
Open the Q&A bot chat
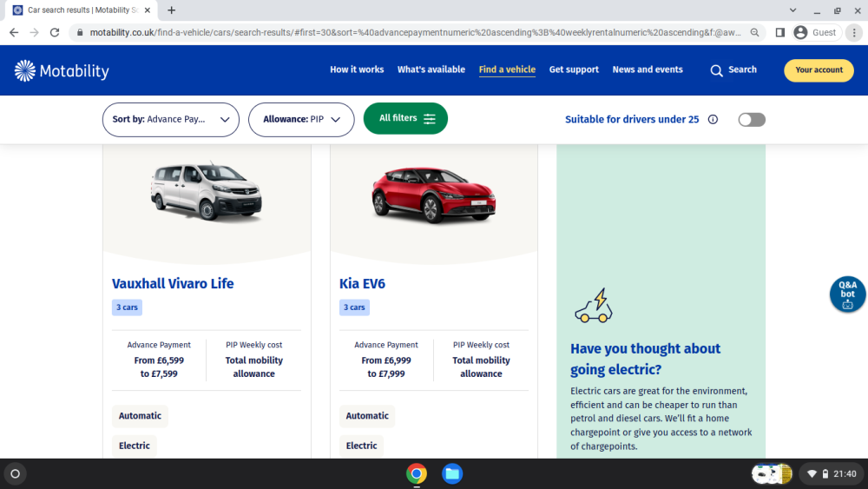(x=847, y=294)
